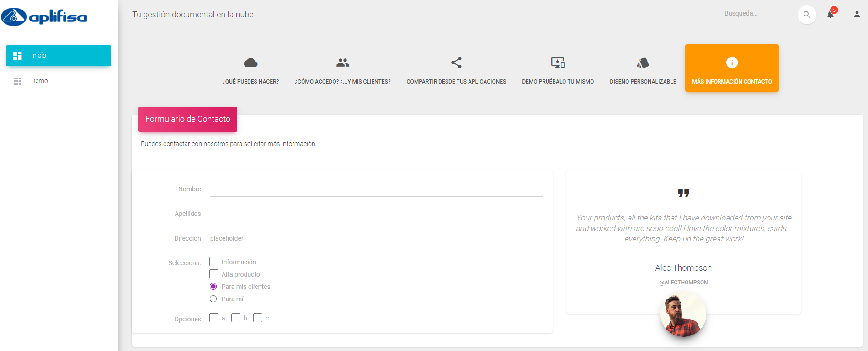Click the cloud icon for ¿Qué puedes hacer?
Viewport: 868px width, 351px height.
pos(250,63)
